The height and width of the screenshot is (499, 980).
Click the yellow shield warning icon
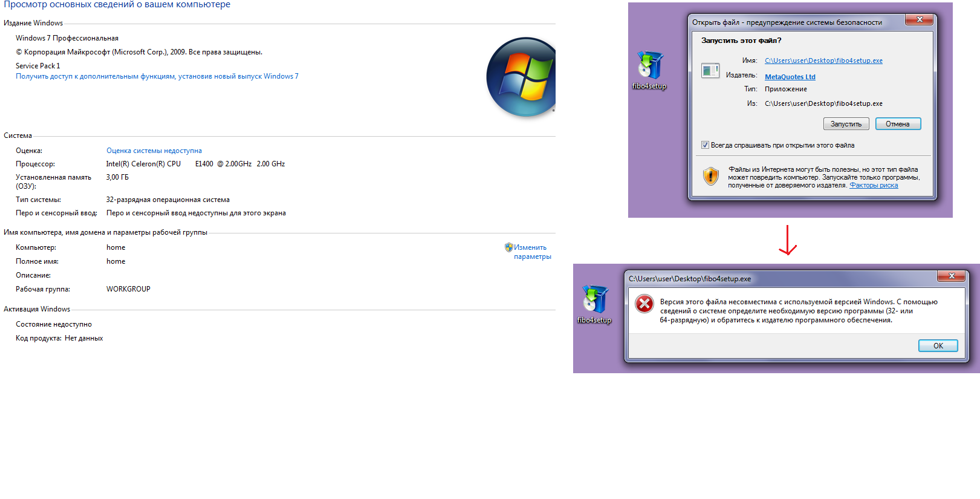tap(710, 176)
